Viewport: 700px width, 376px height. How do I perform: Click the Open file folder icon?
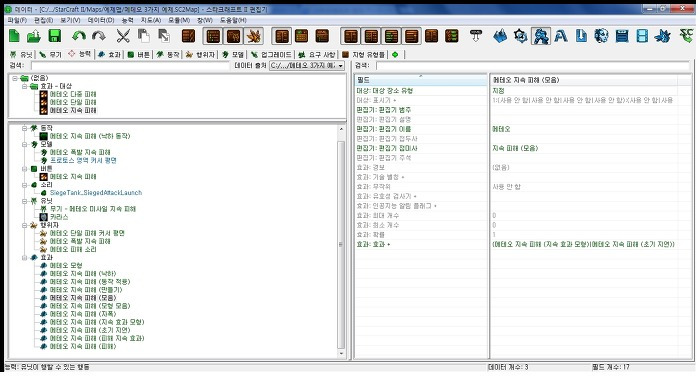(34, 36)
